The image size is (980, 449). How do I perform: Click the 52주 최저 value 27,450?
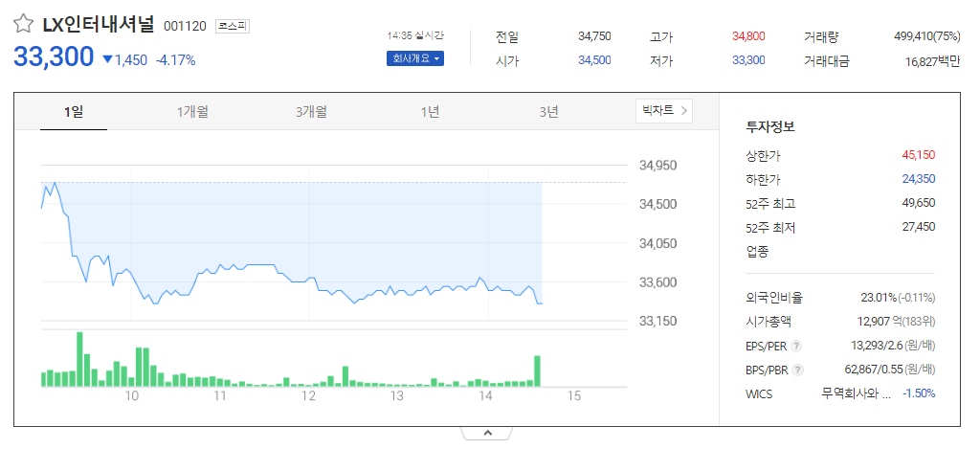[x=919, y=226]
